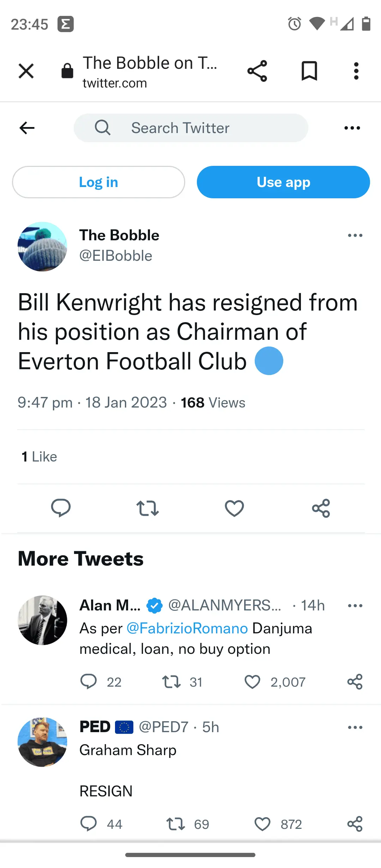Share the Bill Kenwright tweet
Image resolution: width=381 pixels, height=868 pixels.
[321, 508]
